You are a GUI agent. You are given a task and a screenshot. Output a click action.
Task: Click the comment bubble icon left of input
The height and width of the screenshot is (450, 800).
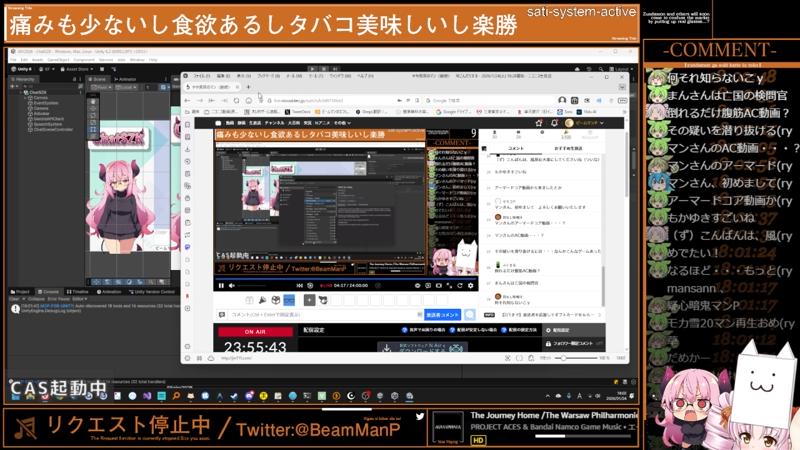tap(222, 315)
